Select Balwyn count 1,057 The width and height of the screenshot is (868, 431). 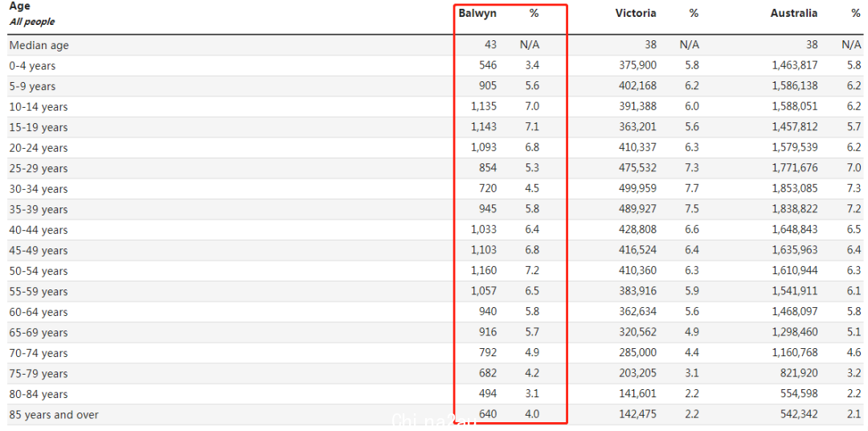(x=484, y=291)
